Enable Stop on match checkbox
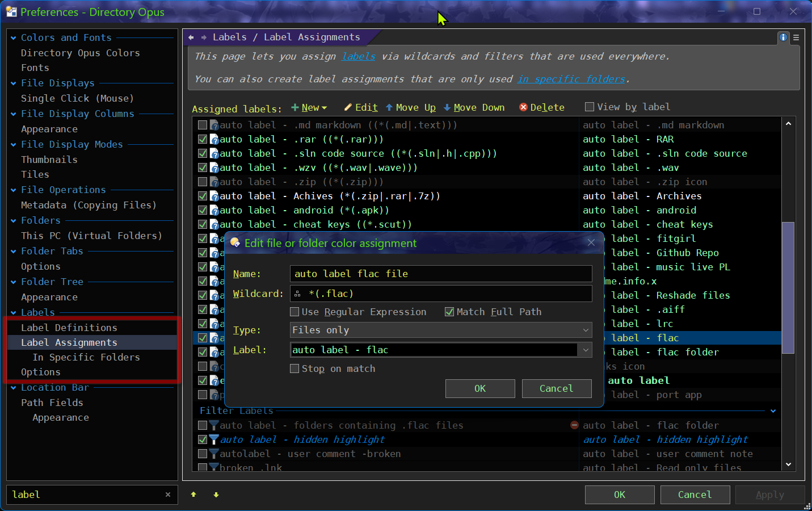812x511 pixels. tap(294, 368)
